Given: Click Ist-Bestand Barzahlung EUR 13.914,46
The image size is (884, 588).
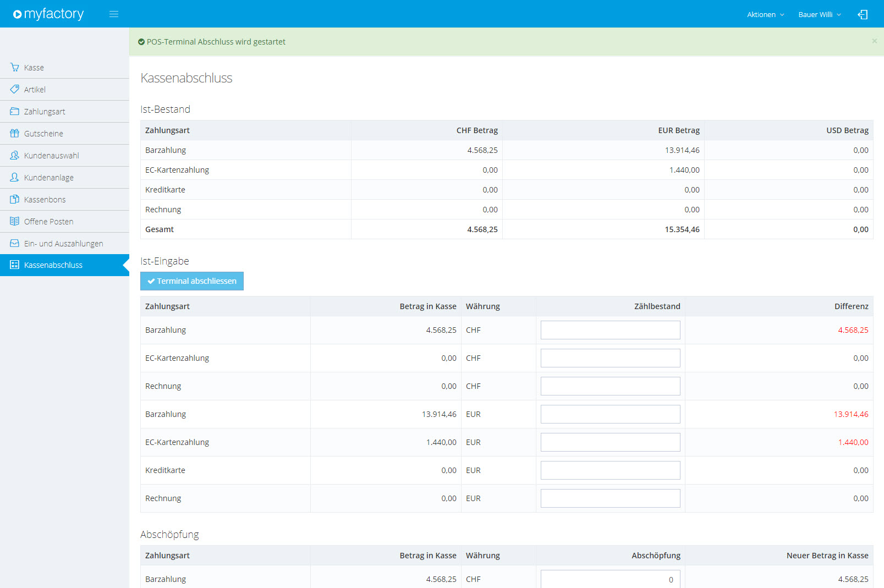Looking at the screenshot, I should (682, 150).
